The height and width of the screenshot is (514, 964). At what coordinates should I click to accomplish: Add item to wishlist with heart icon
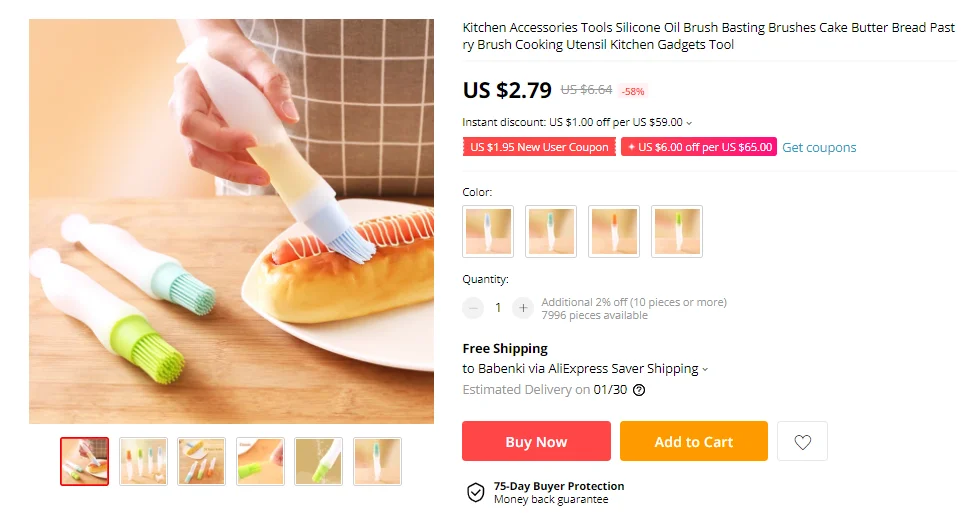[x=802, y=442]
